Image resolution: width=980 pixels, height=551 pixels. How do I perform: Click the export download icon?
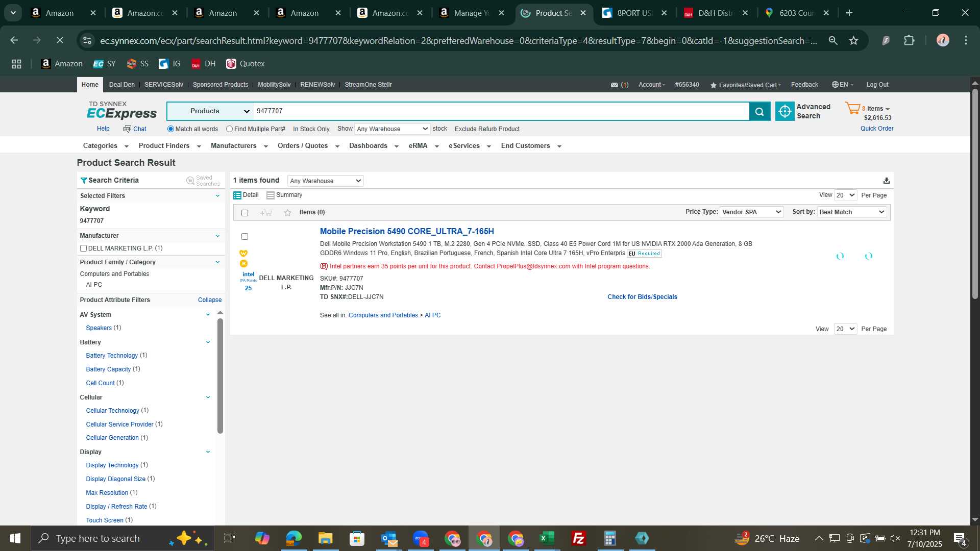(x=887, y=181)
